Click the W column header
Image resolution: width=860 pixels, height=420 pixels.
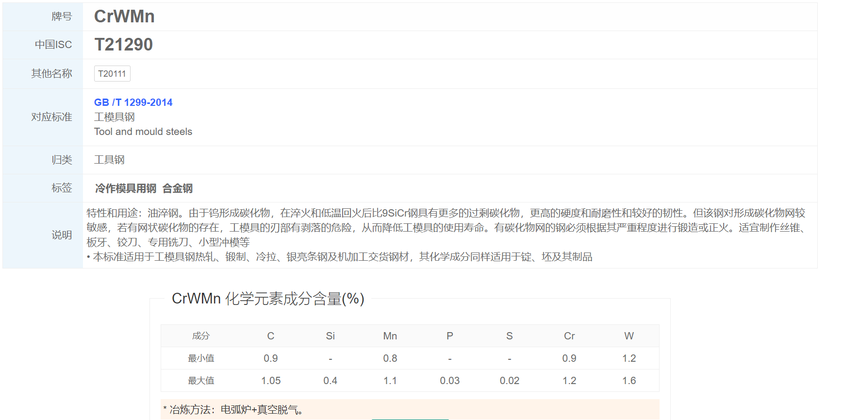point(629,336)
